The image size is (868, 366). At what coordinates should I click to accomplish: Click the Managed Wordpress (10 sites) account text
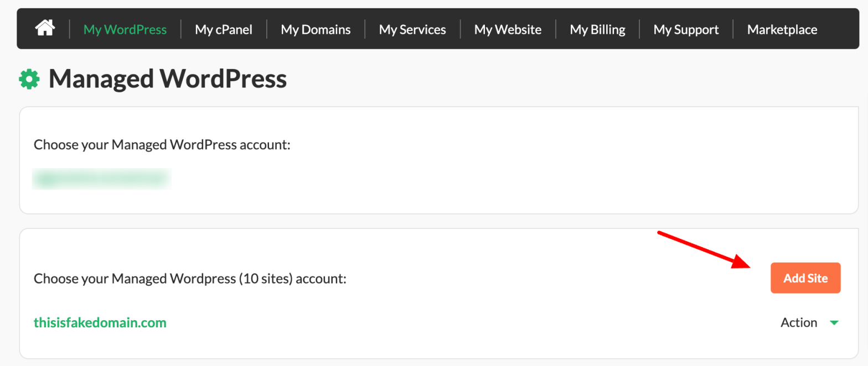pyautogui.click(x=190, y=279)
